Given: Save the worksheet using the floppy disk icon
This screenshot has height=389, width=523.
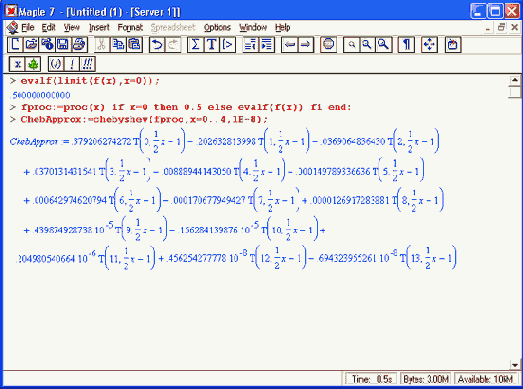Looking at the screenshot, I should tap(63, 44).
